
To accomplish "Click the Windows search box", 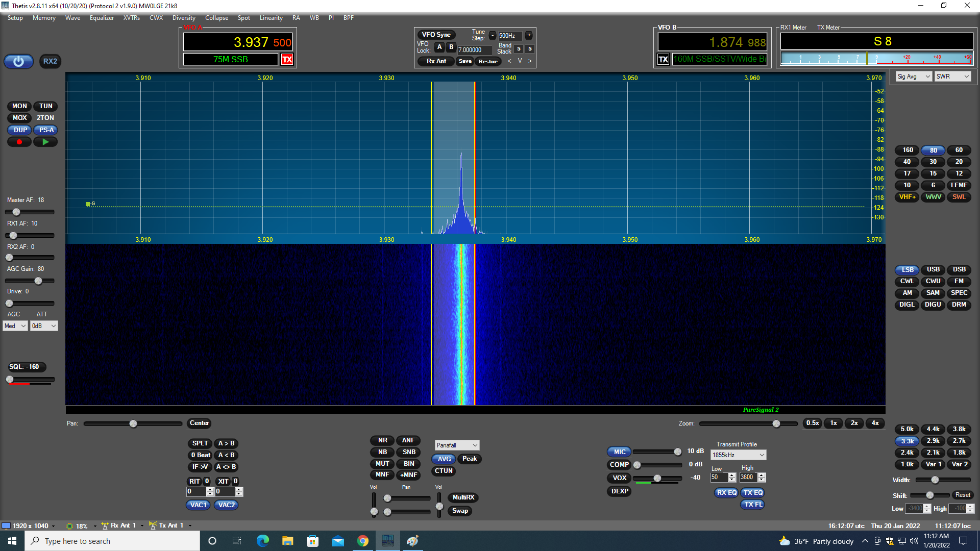I will (x=112, y=541).
